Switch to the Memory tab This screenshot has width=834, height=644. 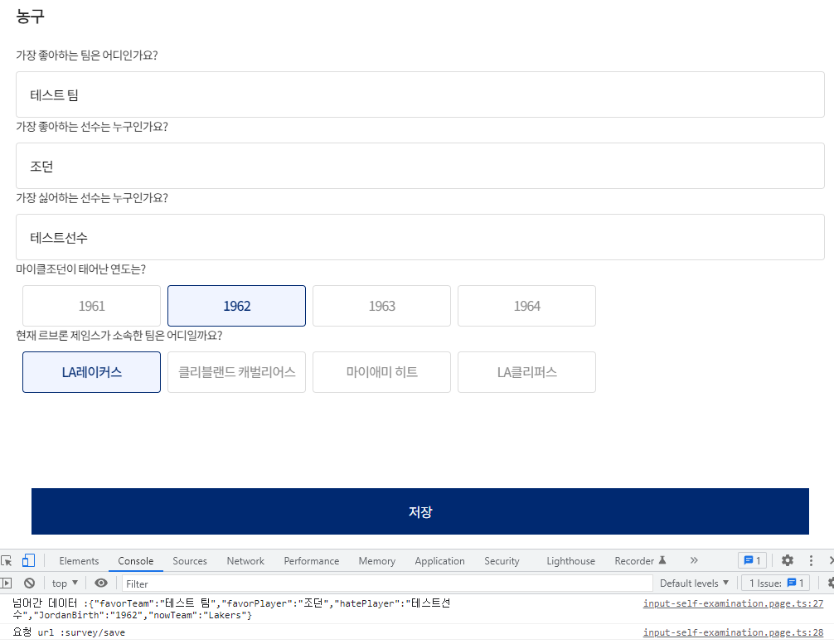point(376,560)
